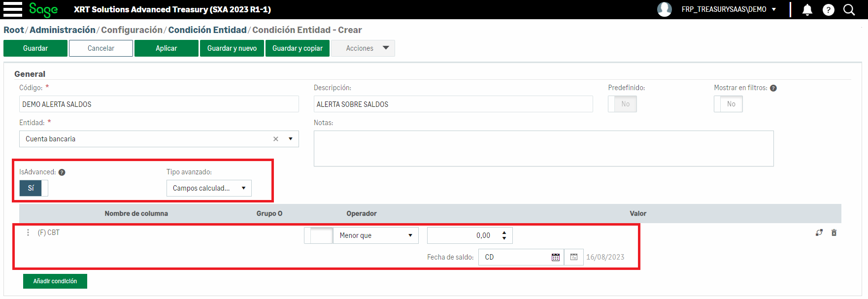This screenshot has height=299, width=868.
Task: Open the hamburger main menu
Action: point(12,9)
